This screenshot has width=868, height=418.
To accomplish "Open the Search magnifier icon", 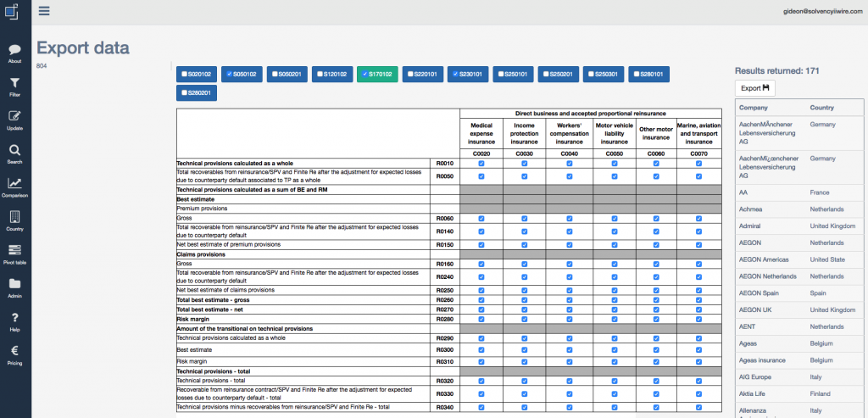I will point(14,151).
